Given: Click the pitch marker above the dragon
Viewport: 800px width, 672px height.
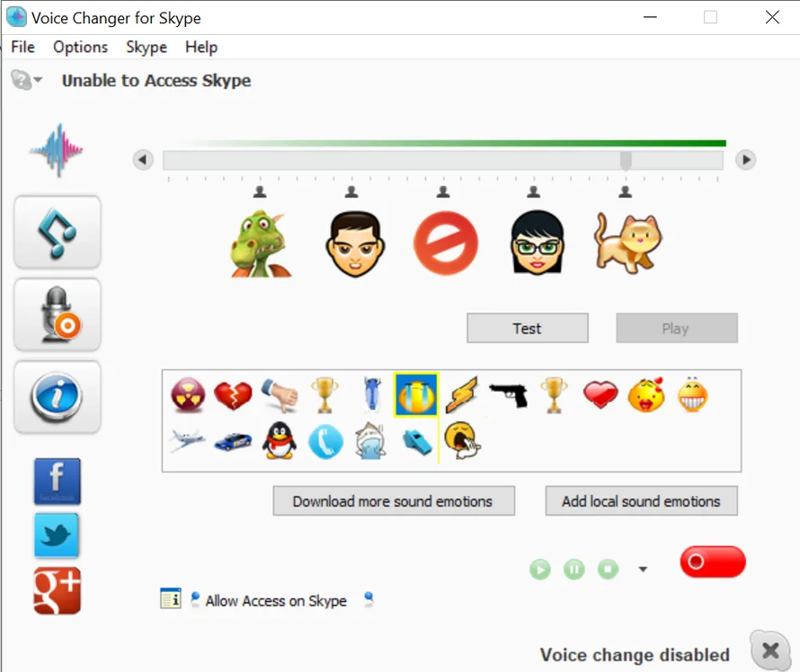Looking at the screenshot, I should 260,191.
